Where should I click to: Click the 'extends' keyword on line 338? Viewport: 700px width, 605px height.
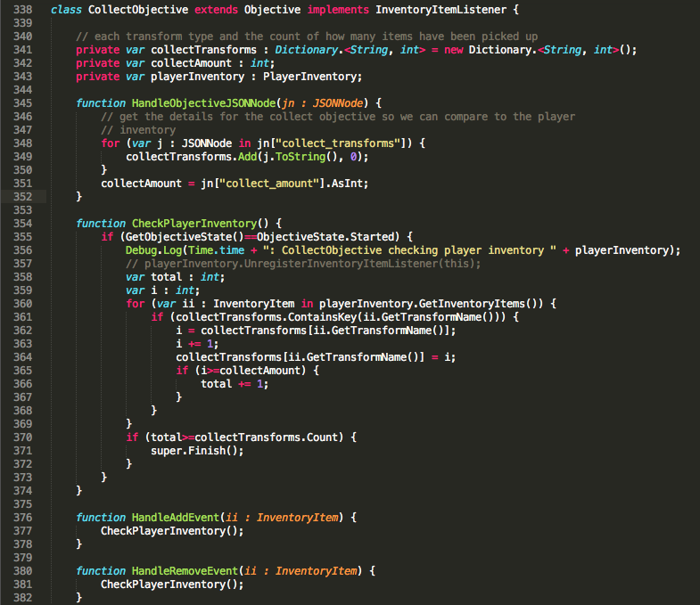coord(216,10)
